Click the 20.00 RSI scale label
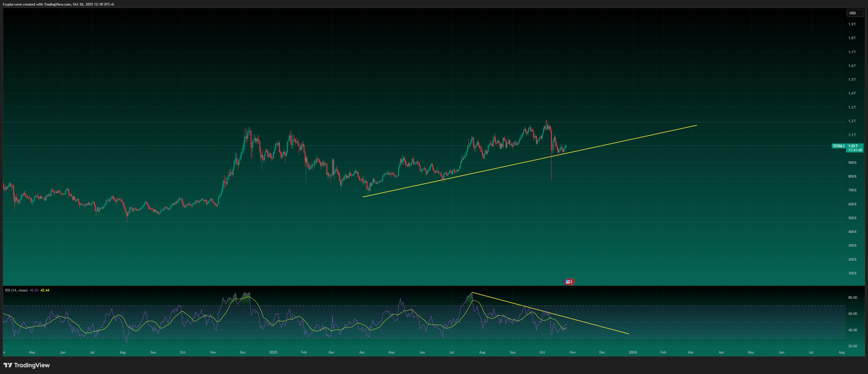Screen dimensions: 868x374 pos(852,346)
